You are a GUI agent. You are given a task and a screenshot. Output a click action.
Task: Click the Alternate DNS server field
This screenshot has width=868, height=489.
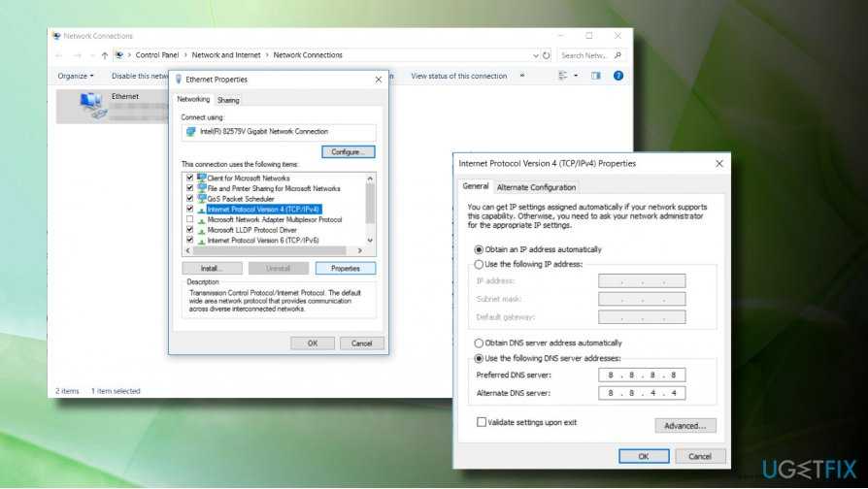tap(642, 393)
